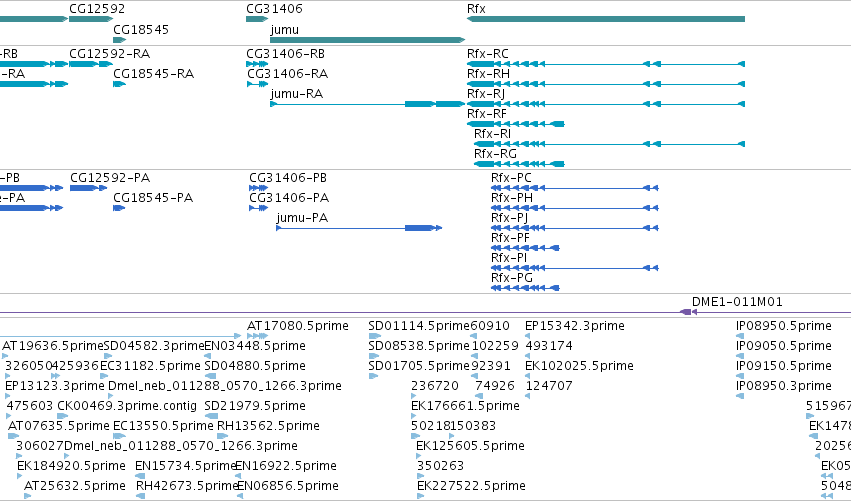
Task: Select CK00469.3prime.contig entry
Action: [x=126, y=406]
